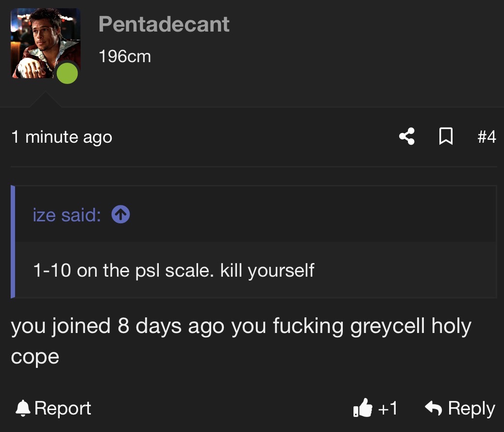This screenshot has width=504, height=432.
Task: Open the #4 post permalink
Action: [487, 136]
